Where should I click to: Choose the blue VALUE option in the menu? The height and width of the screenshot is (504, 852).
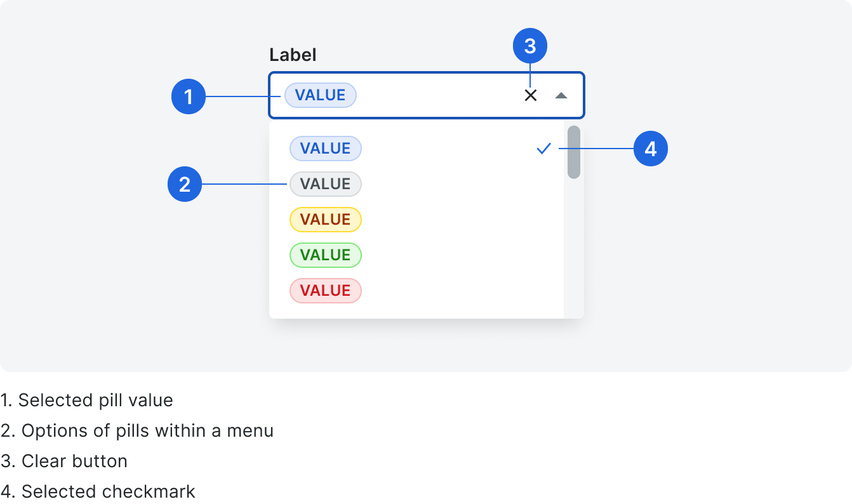point(326,149)
